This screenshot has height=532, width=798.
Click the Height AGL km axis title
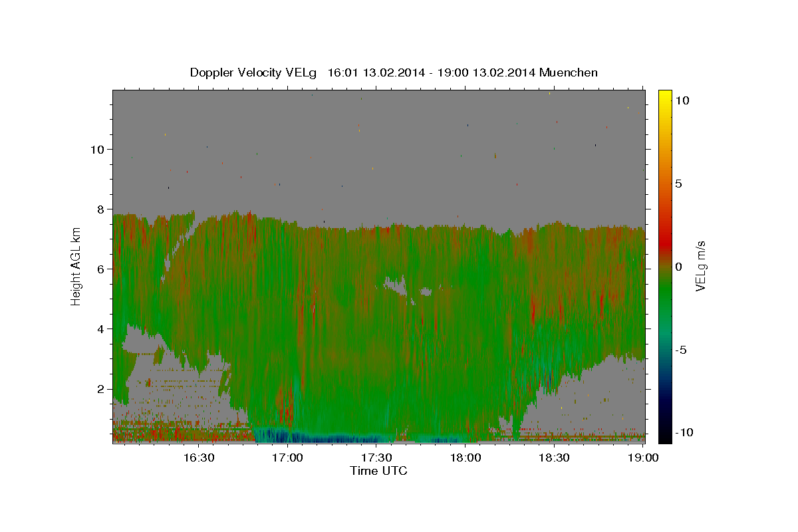(76, 265)
